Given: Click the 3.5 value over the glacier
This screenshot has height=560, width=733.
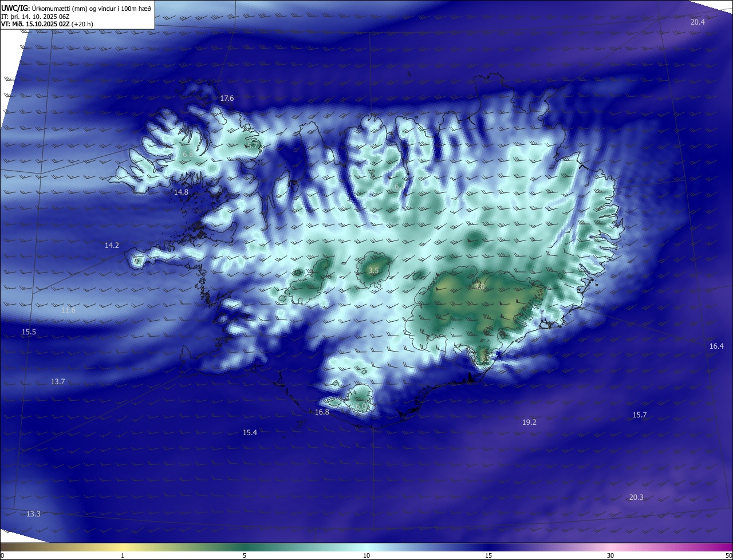Looking at the screenshot, I should coord(373,270).
